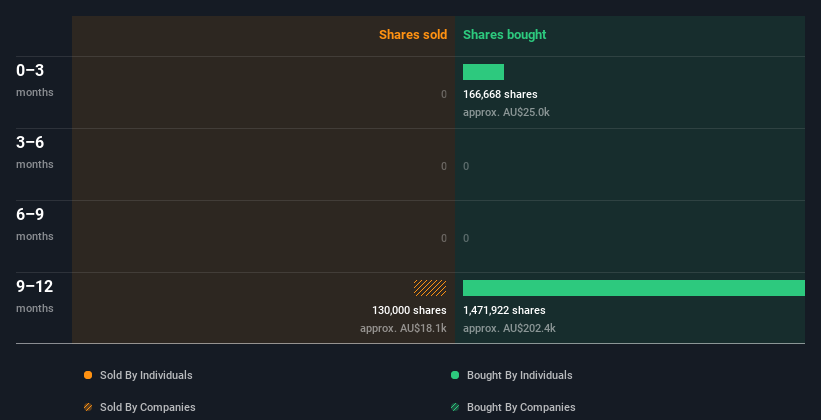Click the green bar for 166,668 shares
This screenshot has width=821, height=420.
tap(483, 72)
